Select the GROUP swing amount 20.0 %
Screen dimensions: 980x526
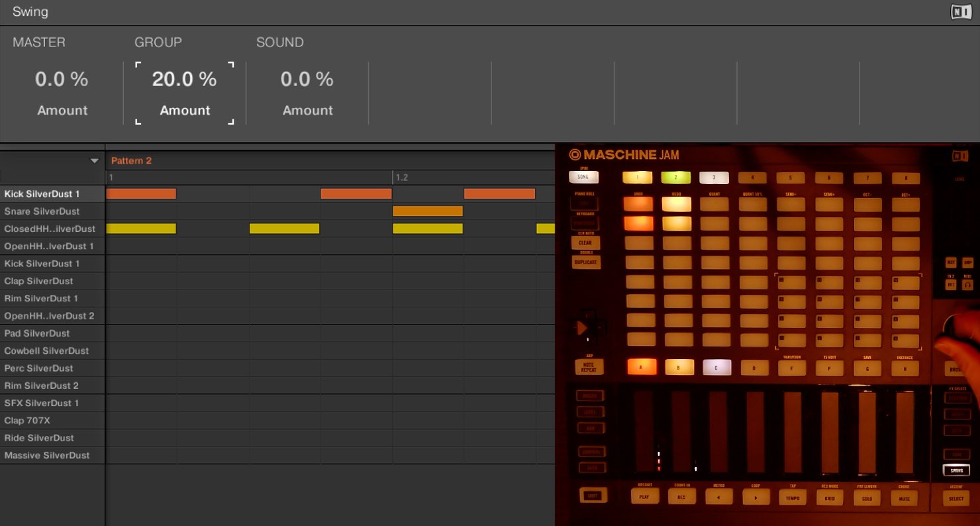pos(185,79)
